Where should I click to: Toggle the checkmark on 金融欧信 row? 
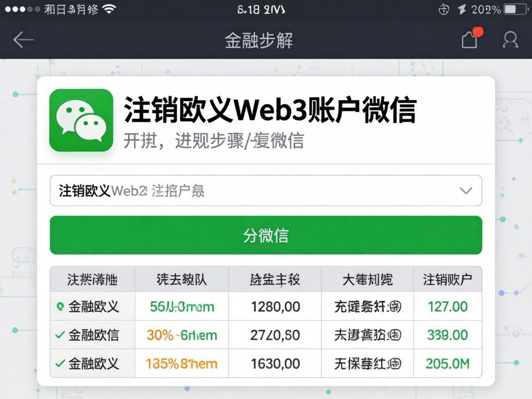pos(60,335)
